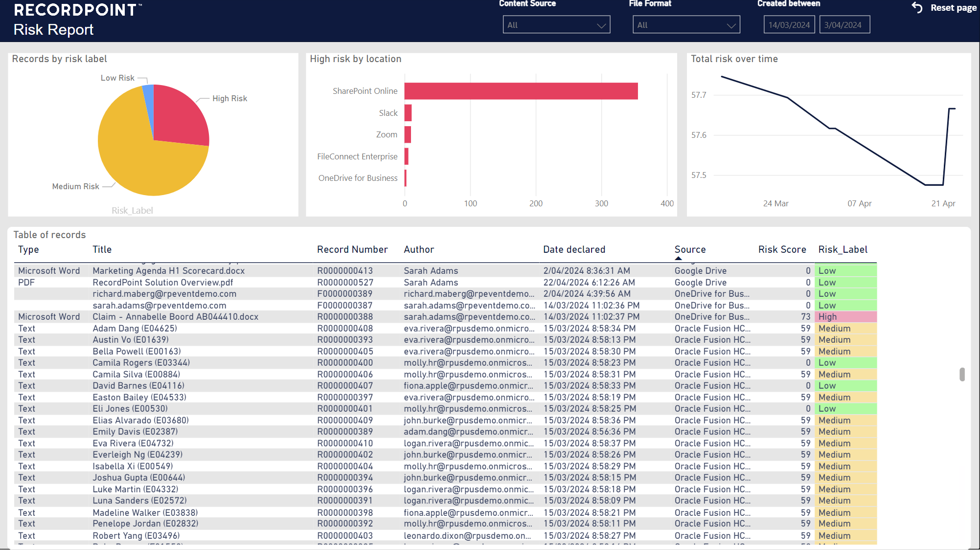980x550 pixels.
Task: Select the Claim - Annabelle Boord AB044410.docx row
Action: point(445,317)
